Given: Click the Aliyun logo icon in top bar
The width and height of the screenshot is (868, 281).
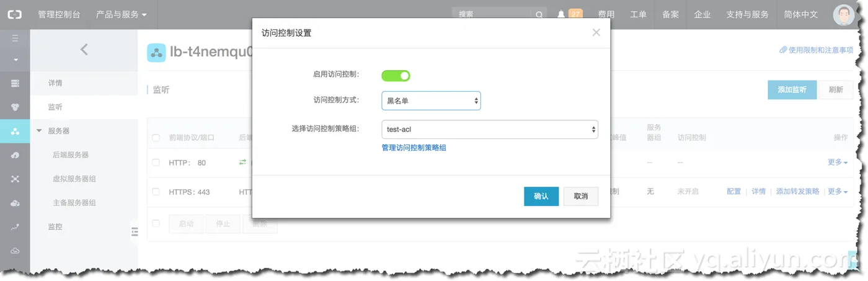Looking at the screenshot, I should (14, 14).
